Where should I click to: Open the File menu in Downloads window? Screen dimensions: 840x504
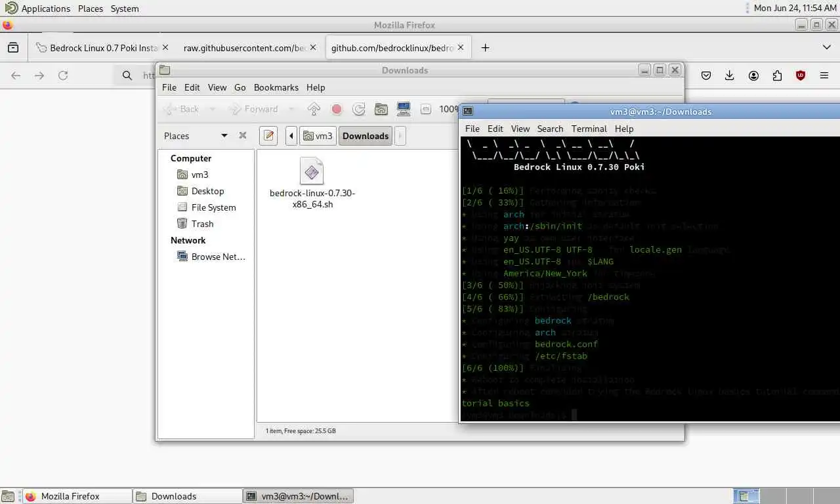pyautogui.click(x=169, y=87)
